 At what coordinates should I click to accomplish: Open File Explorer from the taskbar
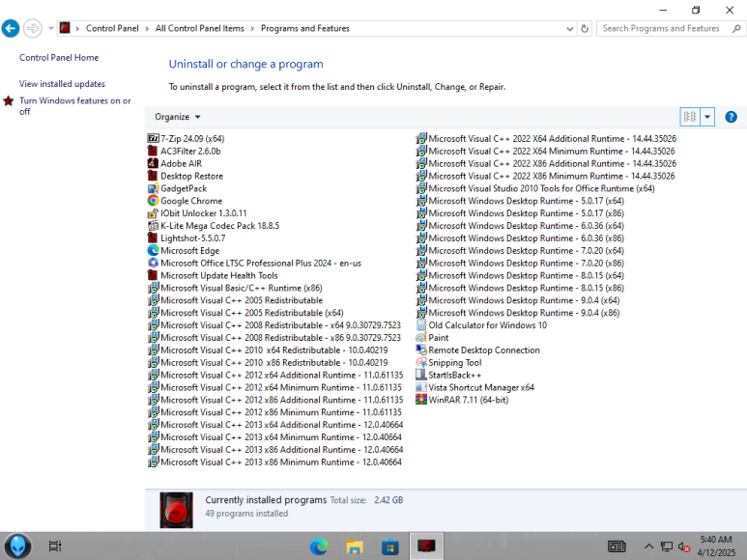(x=355, y=546)
